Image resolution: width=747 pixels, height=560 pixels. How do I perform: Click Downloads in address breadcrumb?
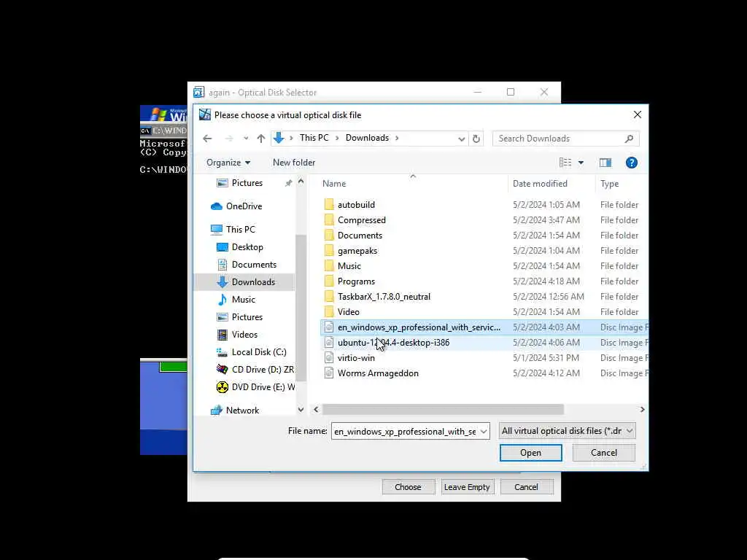tap(367, 138)
